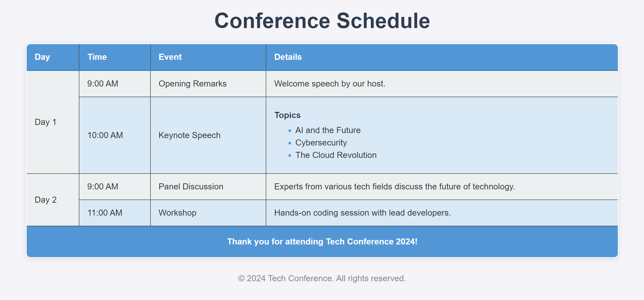Screen dimensions: 644x300
Task: Click the Day 1 9:00 AM time cell
Action: click(x=115, y=84)
